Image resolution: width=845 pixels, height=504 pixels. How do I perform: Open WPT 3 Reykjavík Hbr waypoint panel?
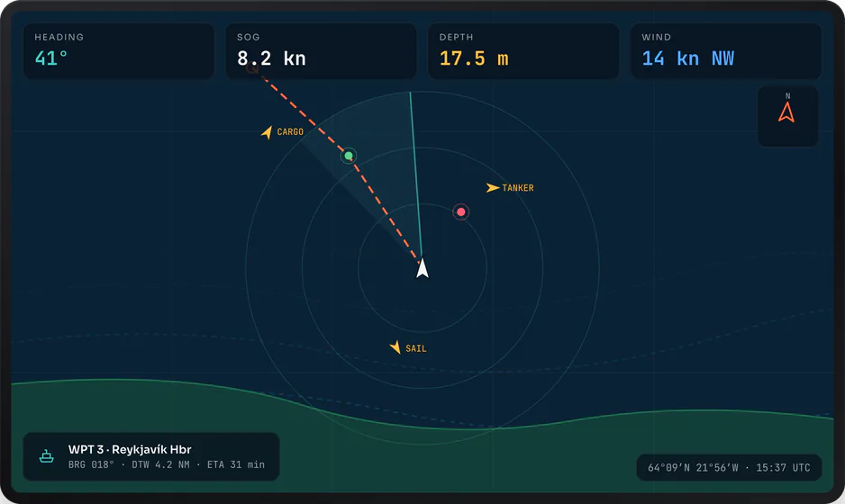tap(151, 456)
